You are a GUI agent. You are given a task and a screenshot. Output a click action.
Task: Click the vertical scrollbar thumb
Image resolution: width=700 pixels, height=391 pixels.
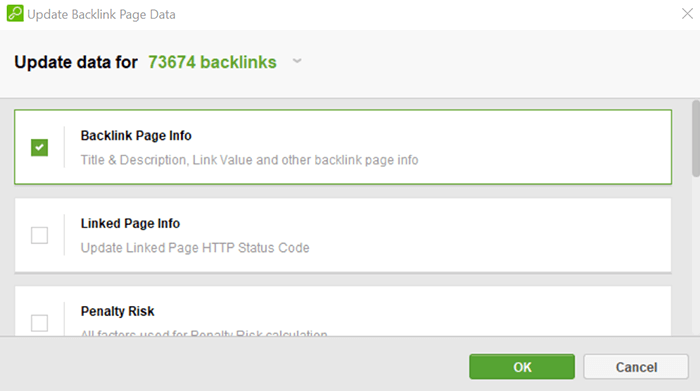pos(696,139)
